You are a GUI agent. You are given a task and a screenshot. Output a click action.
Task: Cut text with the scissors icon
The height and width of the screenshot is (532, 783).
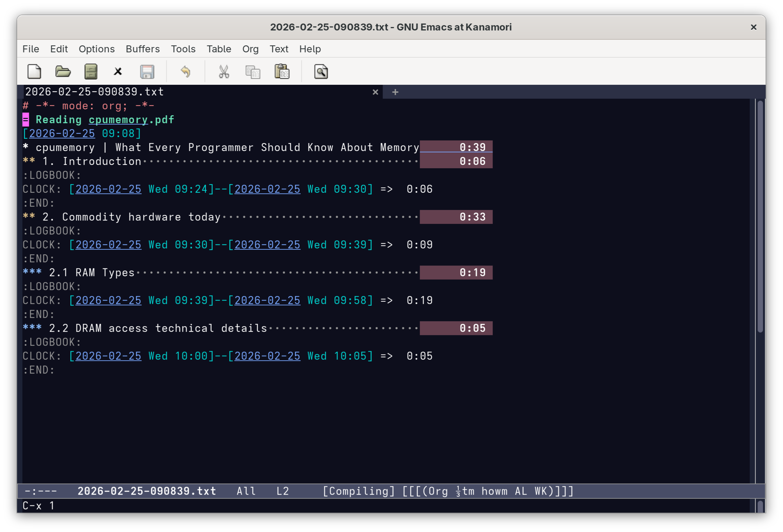coord(224,72)
